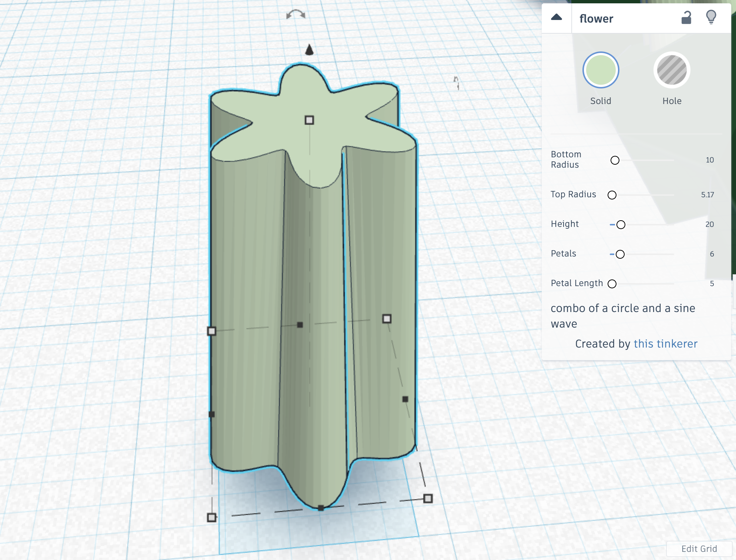The height and width of the screenshot is (560, 736).
Task: Click the lock editing padlock icon
Action: [x=686, y=17]
